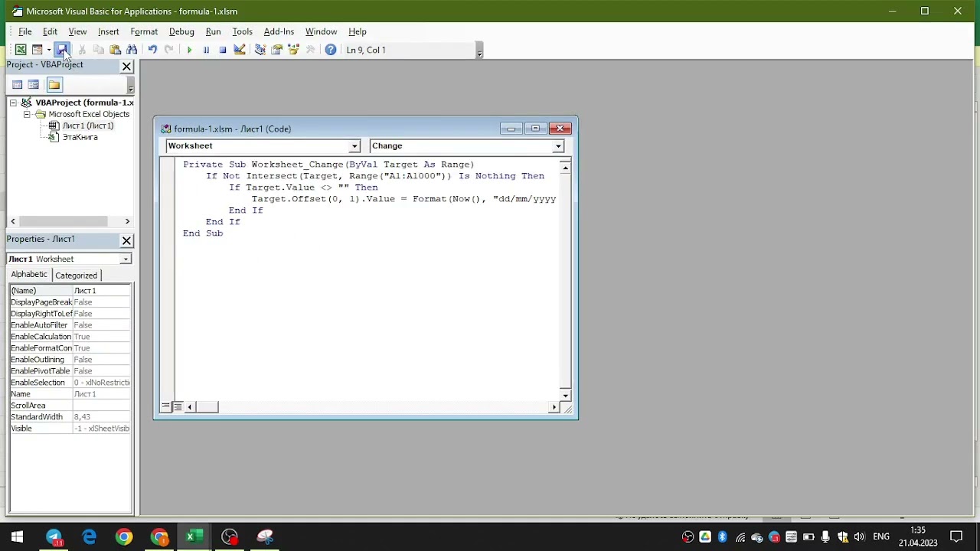Collapse the Microsoft Excel Objects folder
The height and width of the screenshot is (551, 980).
point(27,114)
